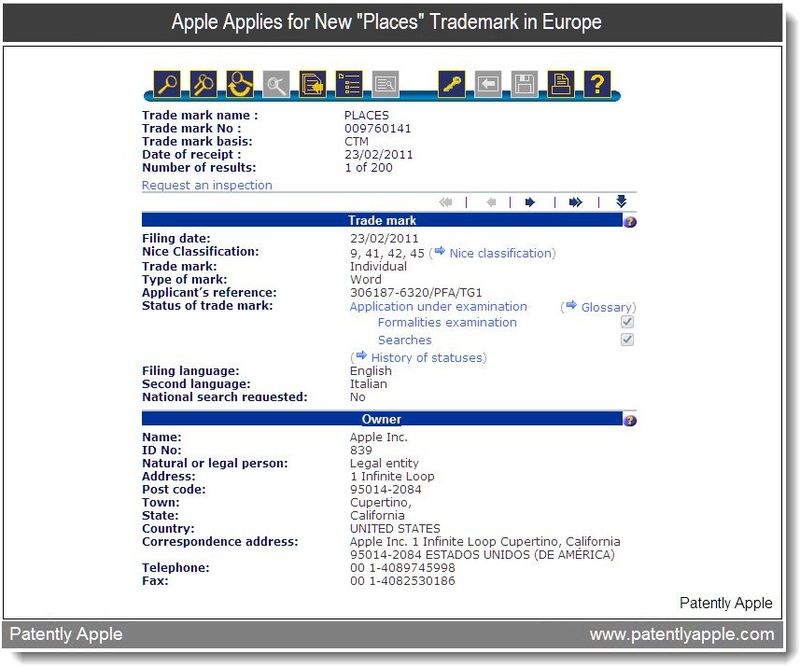800x667 pixels.
Task: Jump to last result with double arrow
Action: pyautogui.click(x=575, y=202)
